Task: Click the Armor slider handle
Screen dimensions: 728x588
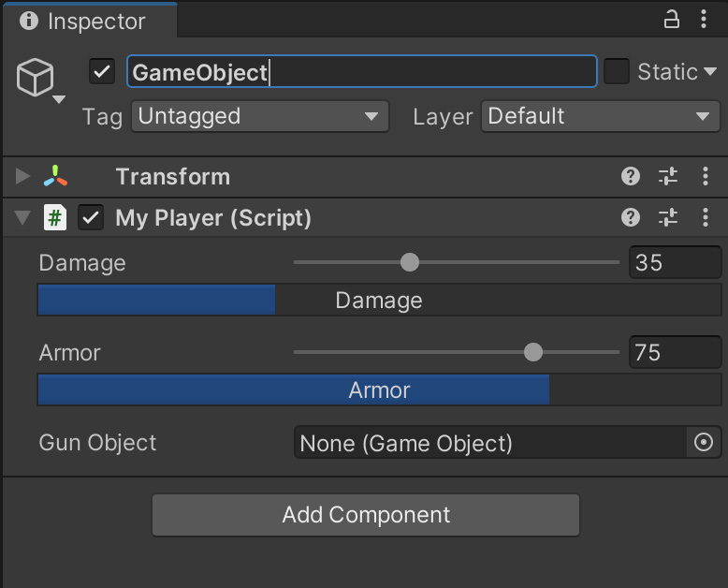Action: click(533, 352)
